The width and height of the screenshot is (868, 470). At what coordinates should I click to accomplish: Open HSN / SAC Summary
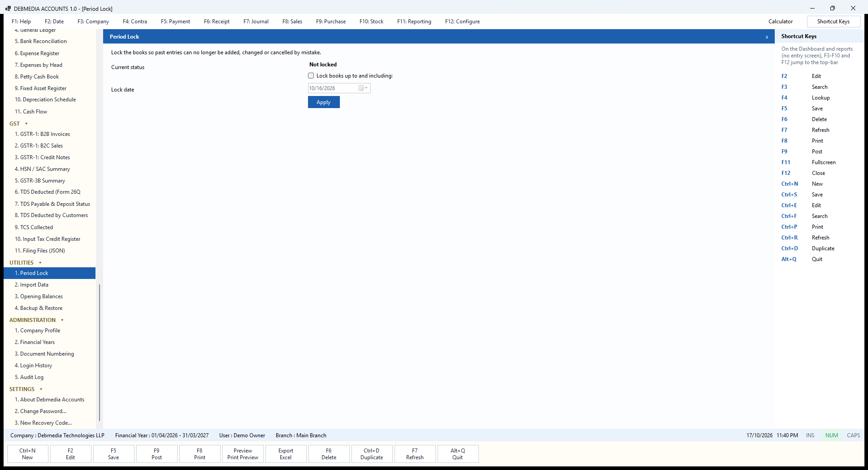click(x=49, y=169)
